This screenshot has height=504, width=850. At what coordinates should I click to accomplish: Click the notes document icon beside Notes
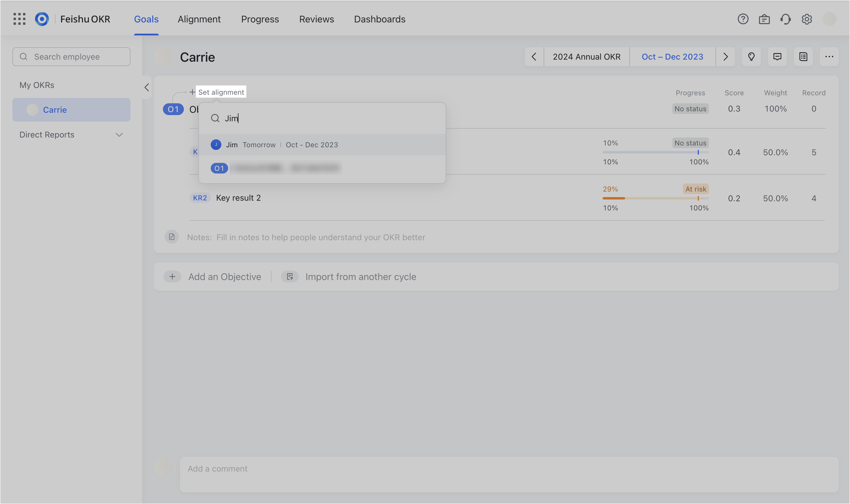click(171, 237)
